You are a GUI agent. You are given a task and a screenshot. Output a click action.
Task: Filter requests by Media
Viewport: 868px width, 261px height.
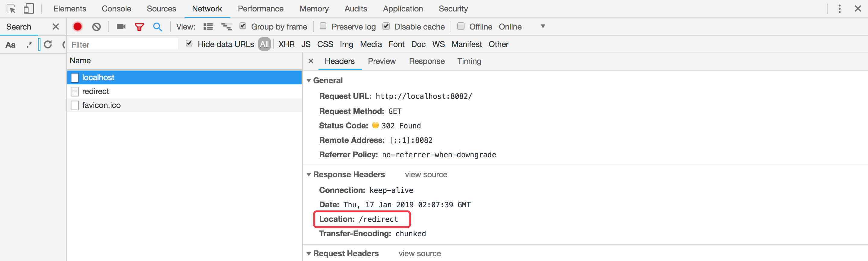coord(371,44)
